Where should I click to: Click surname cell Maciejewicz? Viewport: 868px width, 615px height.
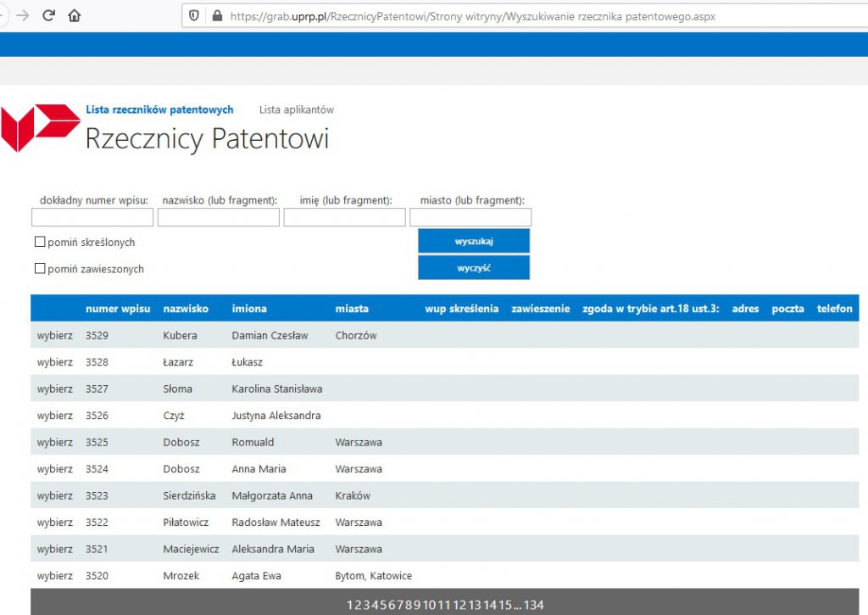tap(191, 549)
